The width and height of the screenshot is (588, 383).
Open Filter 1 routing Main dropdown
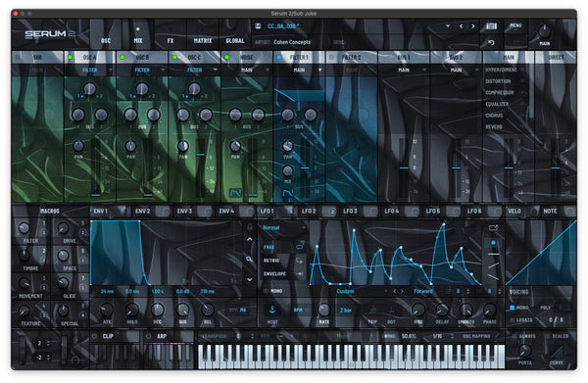point(299,71)
